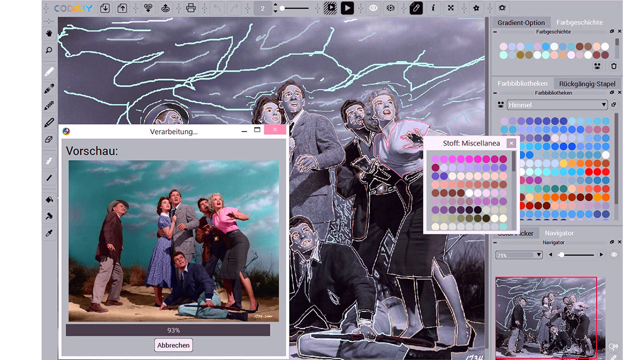Screen dimensions: 644x360
Task: Select the Hand pan tool
Action: [49, 33]
